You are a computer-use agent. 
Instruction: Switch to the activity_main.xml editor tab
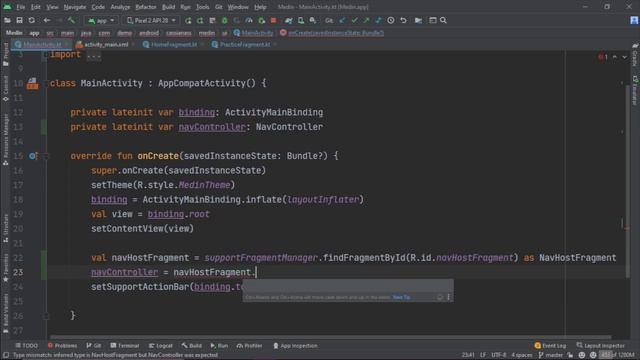coord(106,44)
